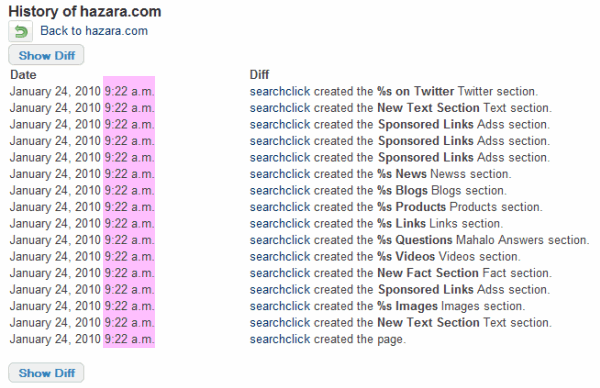The height and width of the screenshot is (388, 600).
Task: Open searchclick link in New Fact Section row
Action: coord(280,273)
